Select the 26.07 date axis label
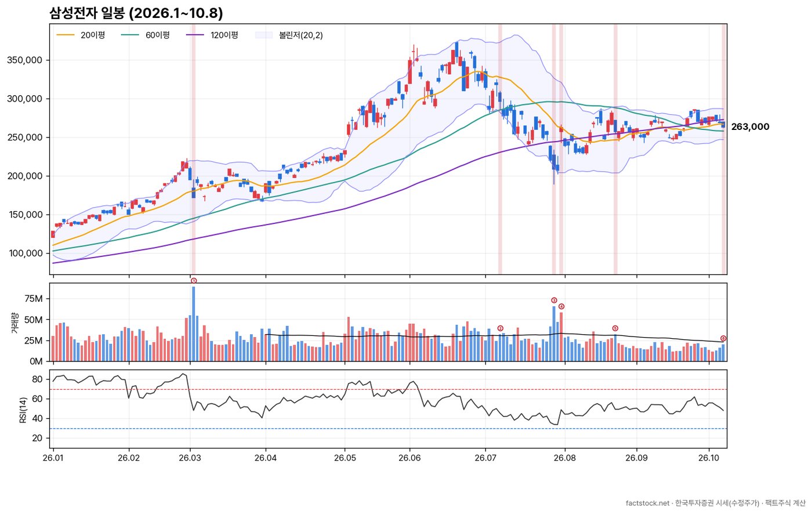The image size is (812, 514). coord(485,458)
